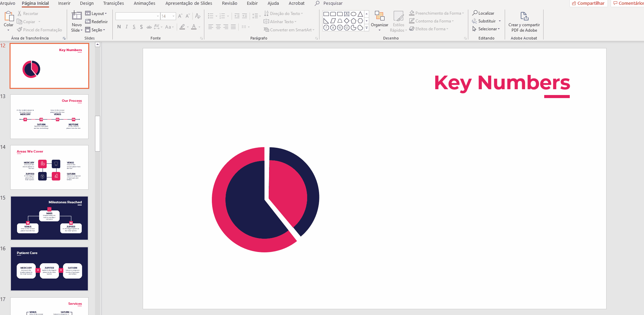Toggle bold (N) formatting
The width and height of the screenshot is (644, 315).
(119, 27)
